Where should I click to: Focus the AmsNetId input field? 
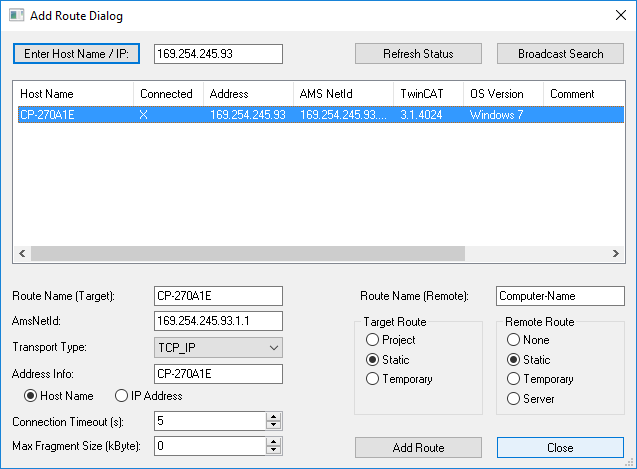tap(218, 321)
